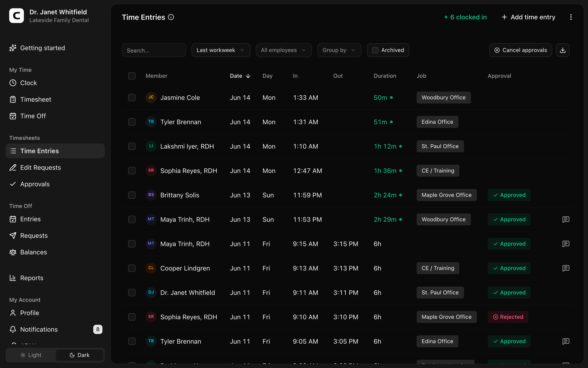Click the Cancel approvals button

click(521, 50)
